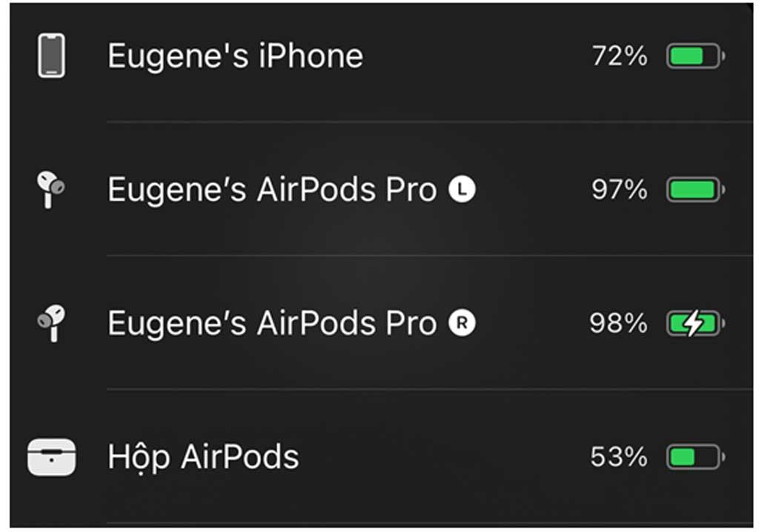Click the 53% battery percentage
759x532 pixels.
pos(619,456)
